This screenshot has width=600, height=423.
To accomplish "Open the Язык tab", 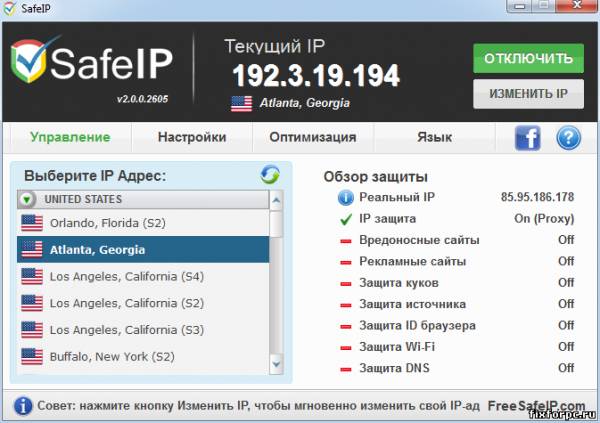I will tap(434, 137).
